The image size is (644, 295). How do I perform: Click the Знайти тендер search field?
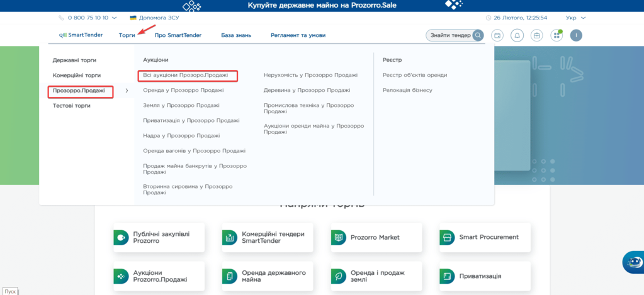point(449,35)
